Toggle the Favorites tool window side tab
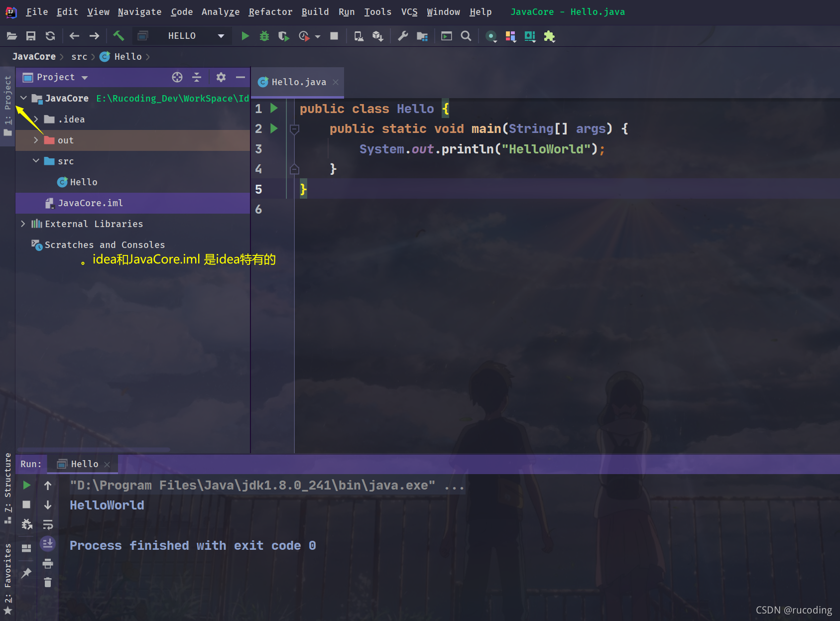Image resolution: width=840 pixels, height=621 pixels. (x=7, y=579)
